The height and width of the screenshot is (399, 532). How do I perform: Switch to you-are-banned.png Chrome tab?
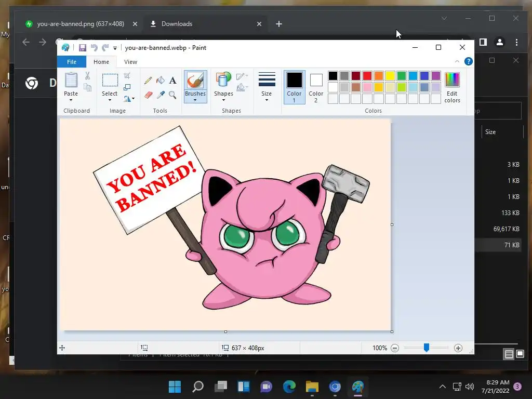[x=81, y=24]
